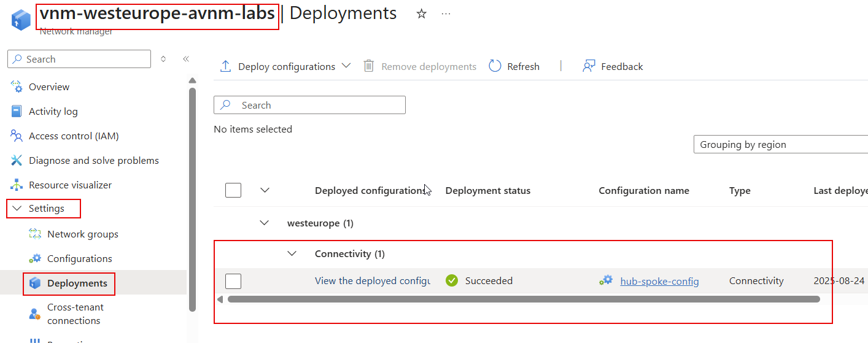Click the Succeeded status text
Image resolution: width=868 pixels, height=343 pixels.
489,281
